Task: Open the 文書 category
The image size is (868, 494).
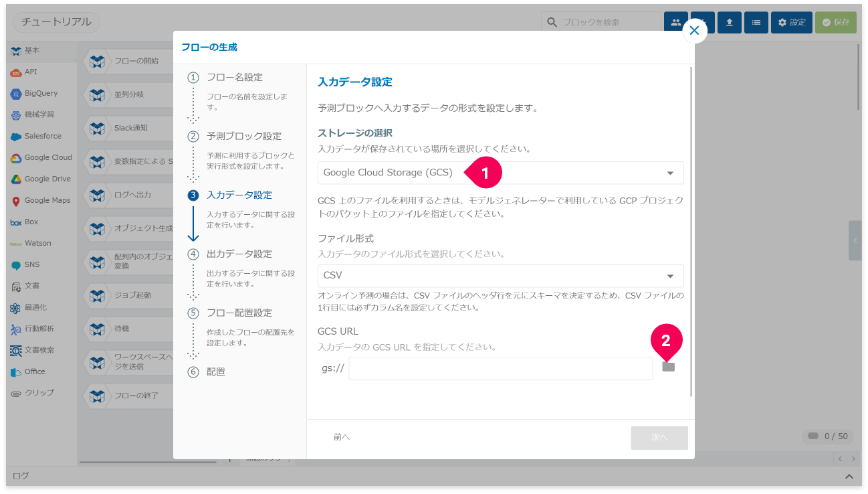Action: click(40, 286)
